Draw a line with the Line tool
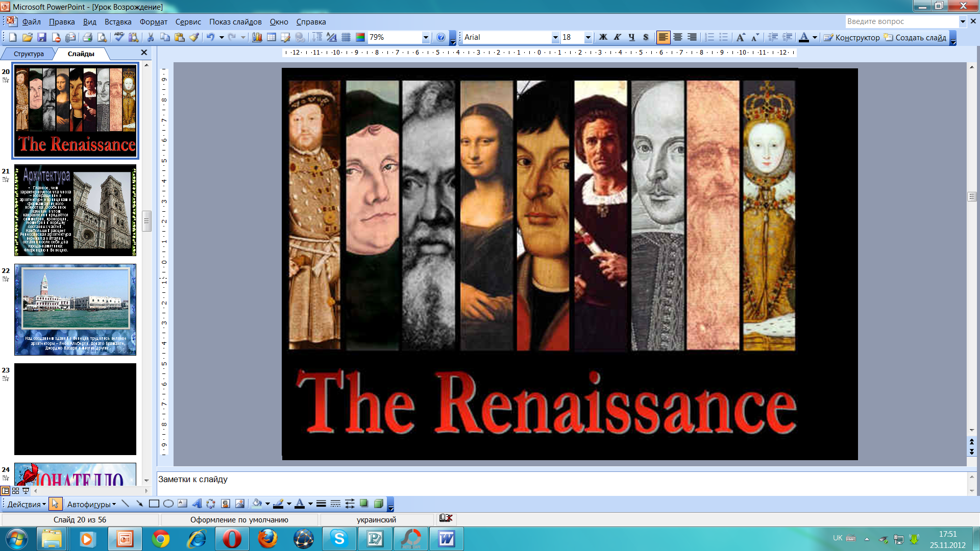Viewport: 980px width, 551px height. pyautogui.click(x=125, y=504)
